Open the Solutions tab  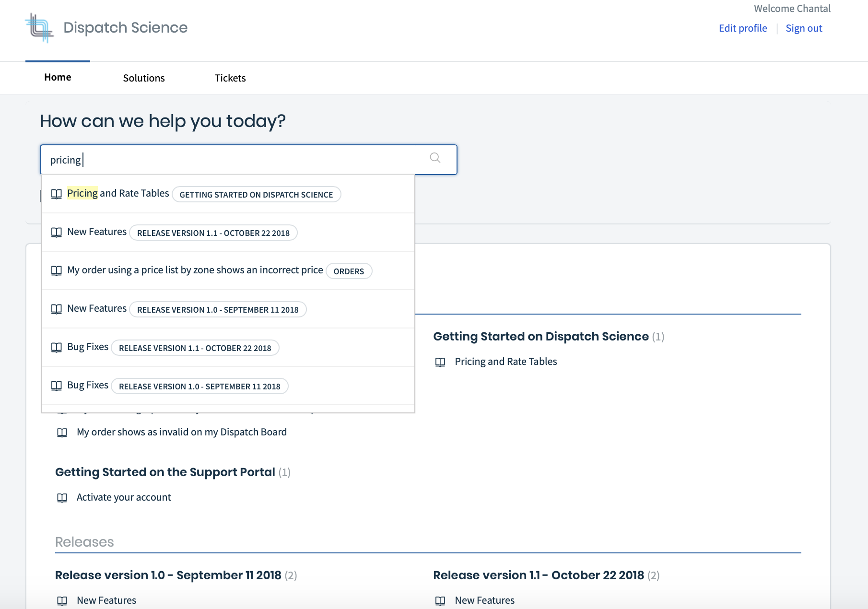tap(144, 78)
